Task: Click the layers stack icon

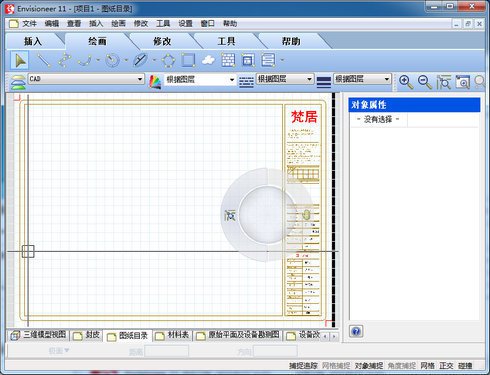Action: click(18, 82)
